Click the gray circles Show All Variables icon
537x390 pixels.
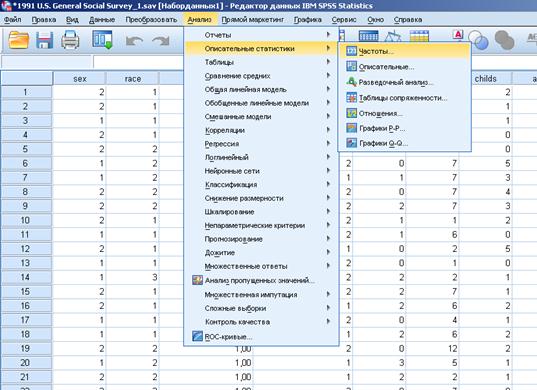[x=504, y=40]
